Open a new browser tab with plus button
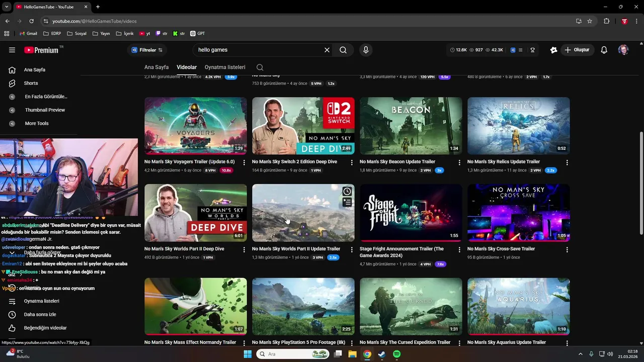This screenshot has width=644, height=362. point(98,7)
